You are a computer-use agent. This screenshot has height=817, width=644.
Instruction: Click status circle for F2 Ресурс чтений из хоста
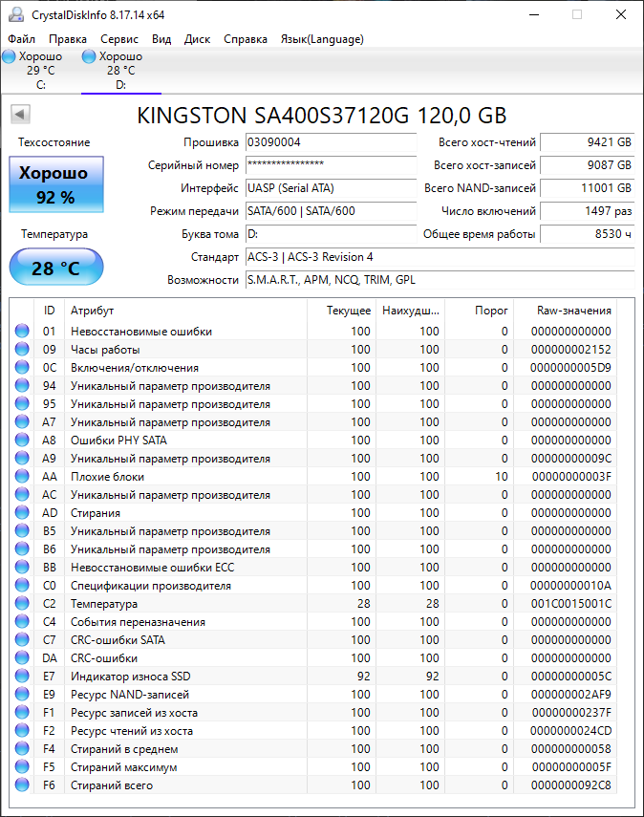pyautogui.click(x=22, y=730)
